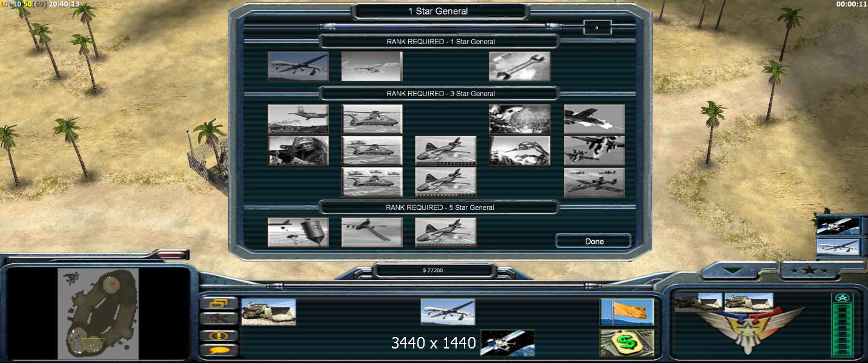Build a Dozer from the command bar

click(269, 312)
